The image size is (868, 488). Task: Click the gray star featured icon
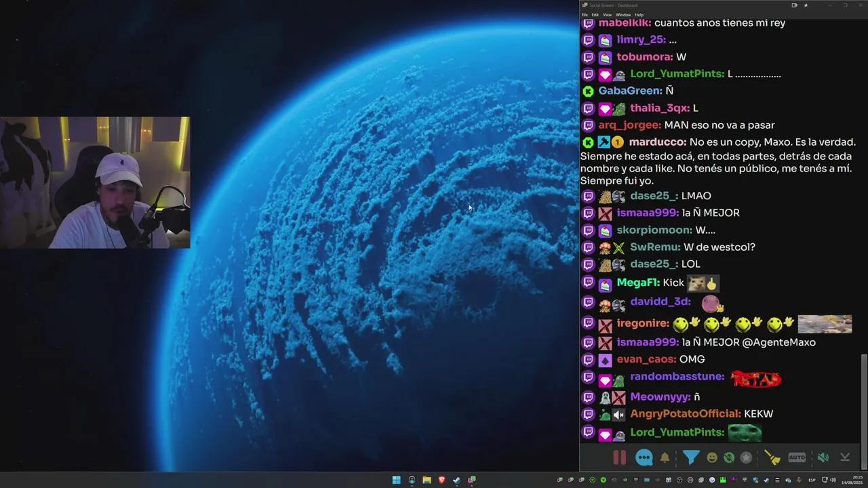point(746,457)
